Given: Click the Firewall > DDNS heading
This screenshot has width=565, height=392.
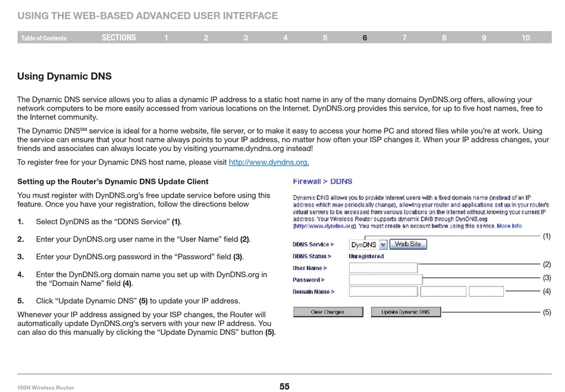Looking at the screenshot, I should pos(322,181).
